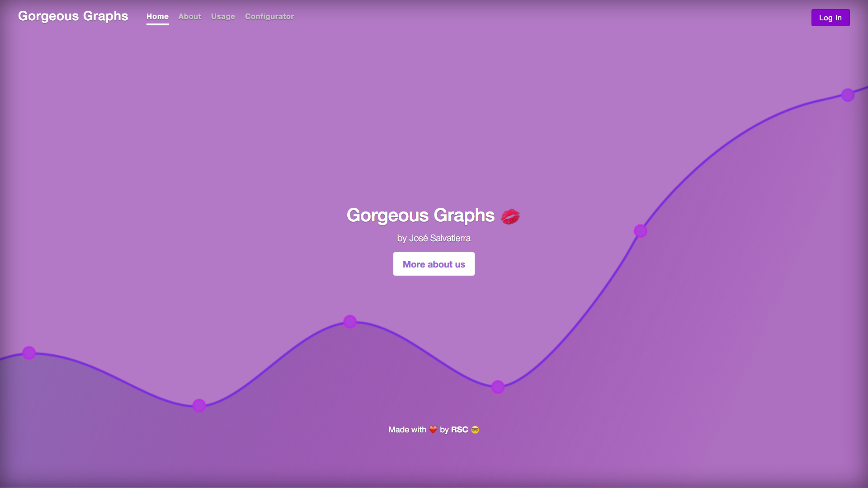
Task: Go to the About page
Action: [189, 17]
